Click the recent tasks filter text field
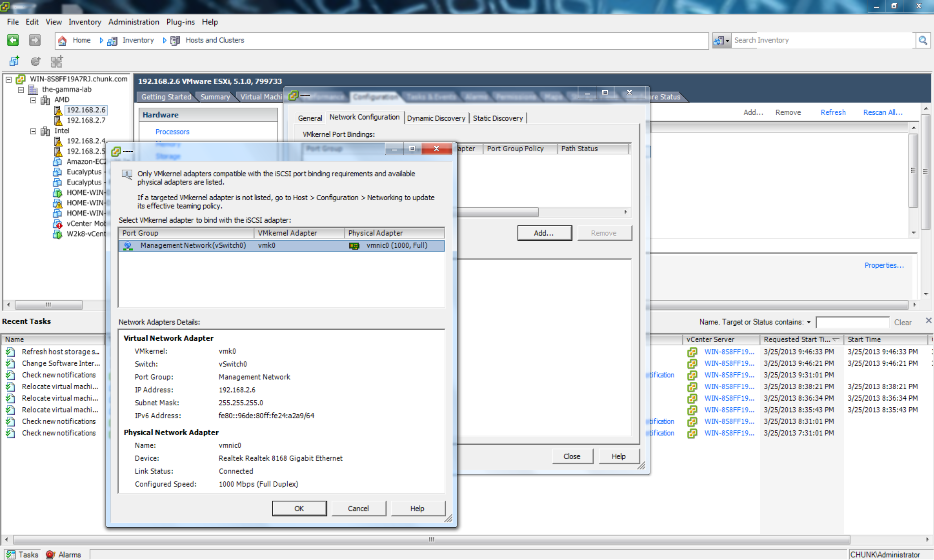This screenshot has height=560, width=934. (852, 323)
